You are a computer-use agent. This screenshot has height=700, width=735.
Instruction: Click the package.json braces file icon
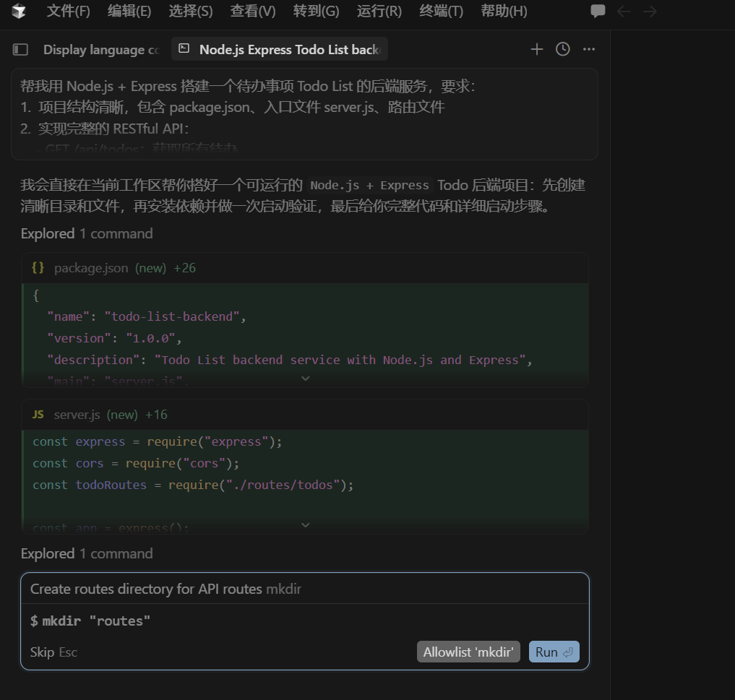click(x=38, y=267)
